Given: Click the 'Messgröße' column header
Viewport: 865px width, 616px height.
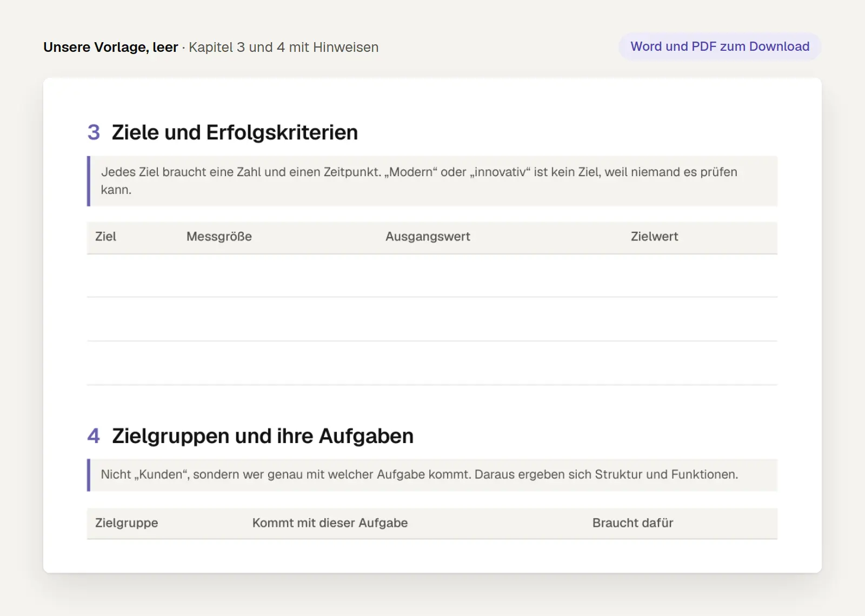Looking at the screenshot, I should point(219,237).
